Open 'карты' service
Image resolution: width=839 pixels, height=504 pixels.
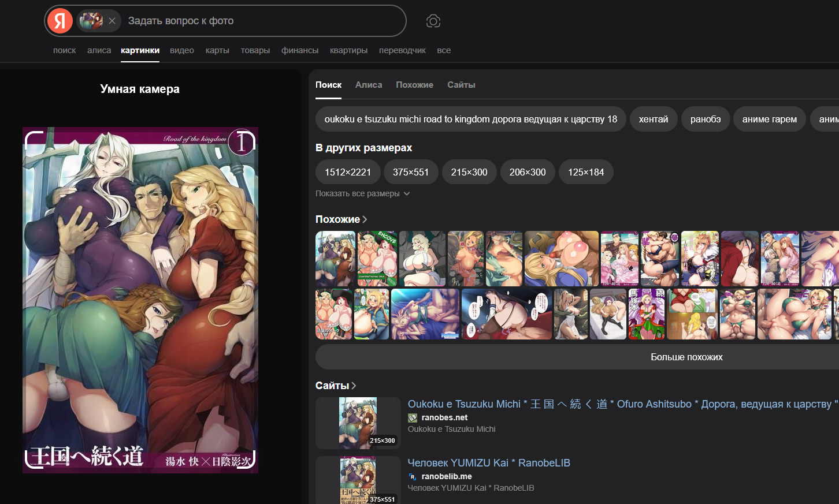217,50
